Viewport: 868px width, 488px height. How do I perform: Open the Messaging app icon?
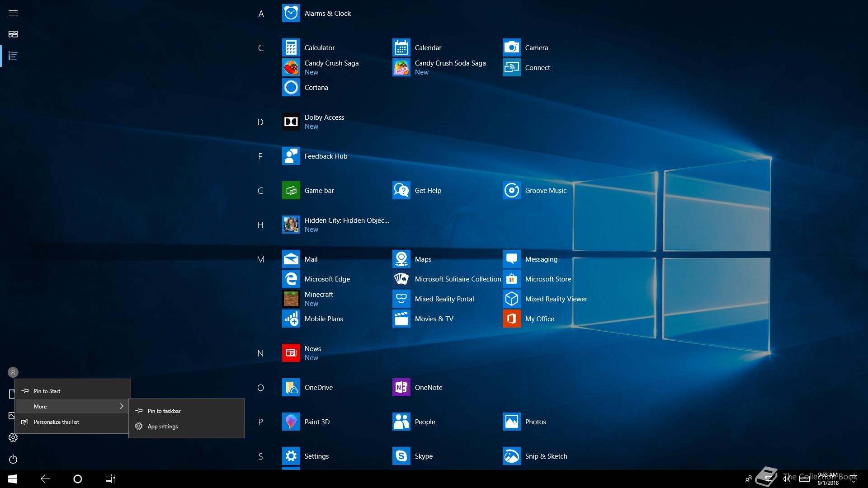[511, 259]
